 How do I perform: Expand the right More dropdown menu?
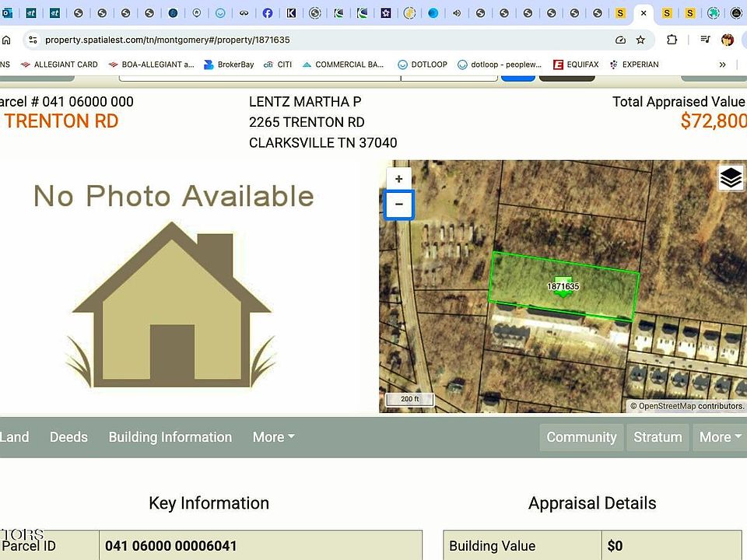720,437
